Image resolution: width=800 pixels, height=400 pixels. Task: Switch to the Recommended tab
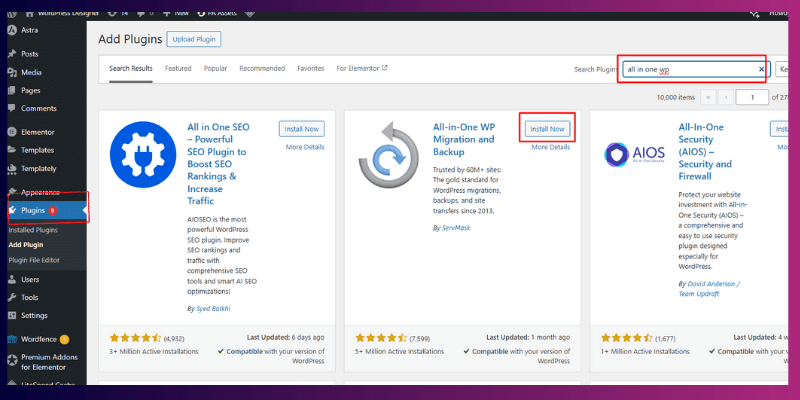(x=262, y=68)
